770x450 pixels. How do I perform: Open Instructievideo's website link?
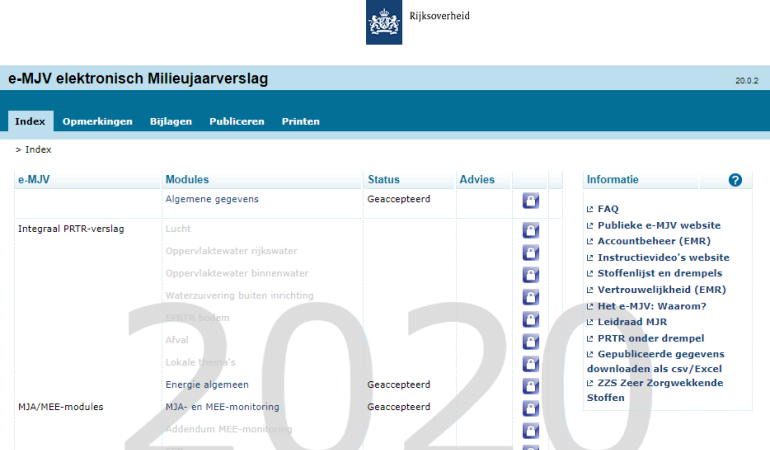[x=663, y=257]
